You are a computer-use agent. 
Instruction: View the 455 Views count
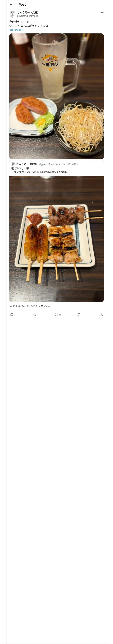45,306
